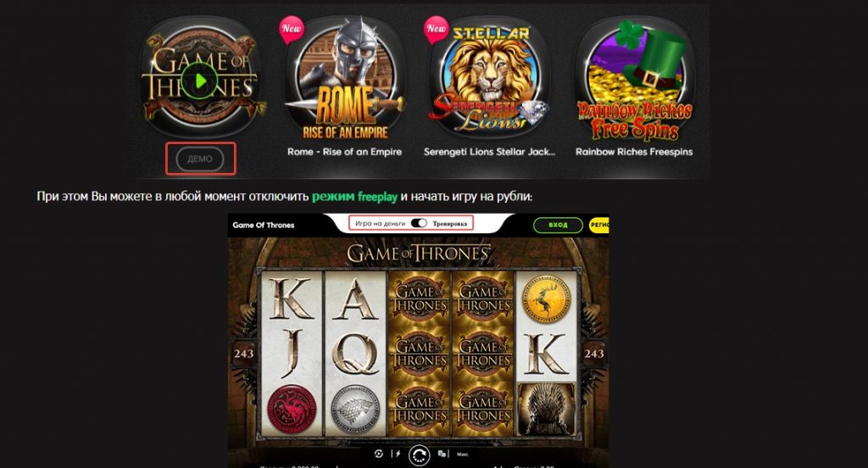Image resolution: width=868 pixels, height=468 pixels.
Task: Click the Iron Throne symbol on reel five
Action: pyautogui.click(x=546, y=409)
